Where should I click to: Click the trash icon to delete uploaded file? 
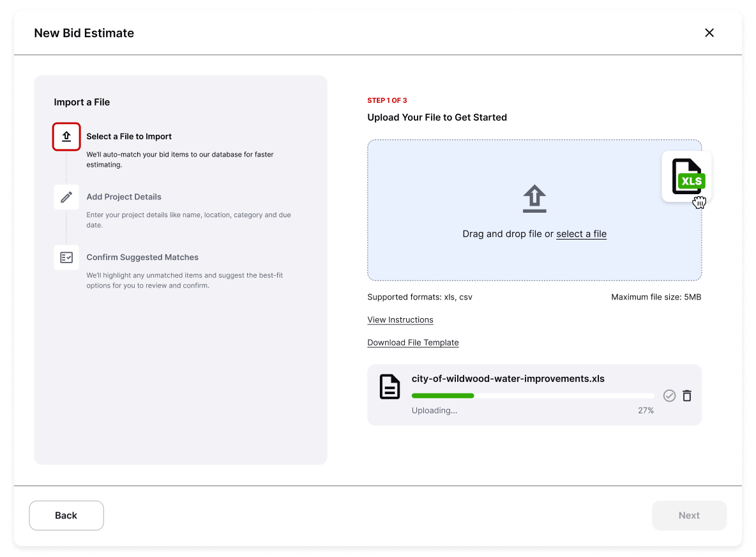tap(687, 396)
